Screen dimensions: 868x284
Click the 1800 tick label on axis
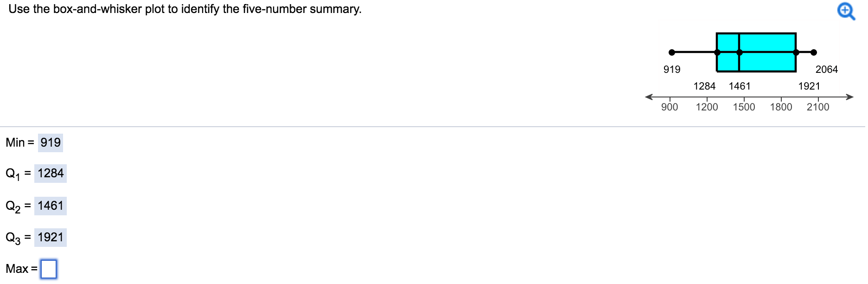[781, 107]
